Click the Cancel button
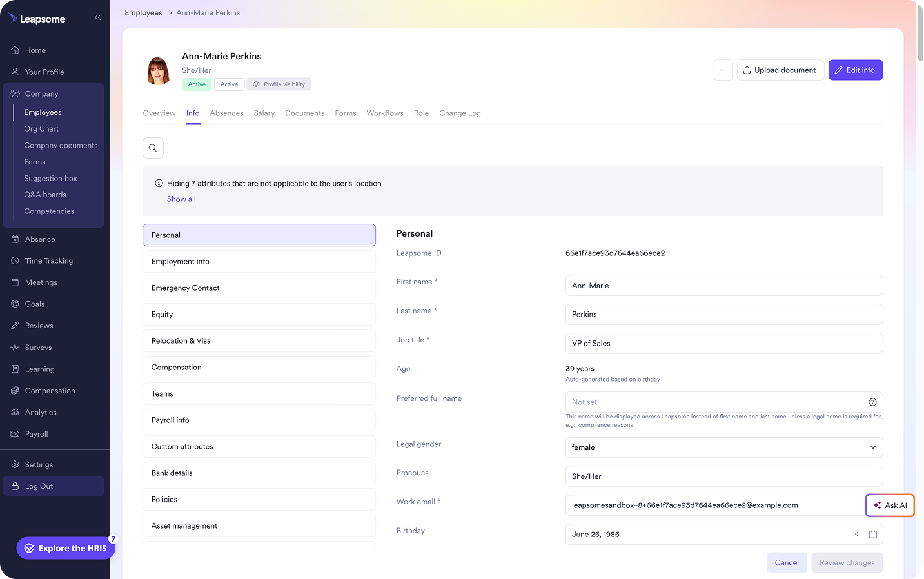924x579 pixels. click(x=787, y=562)
